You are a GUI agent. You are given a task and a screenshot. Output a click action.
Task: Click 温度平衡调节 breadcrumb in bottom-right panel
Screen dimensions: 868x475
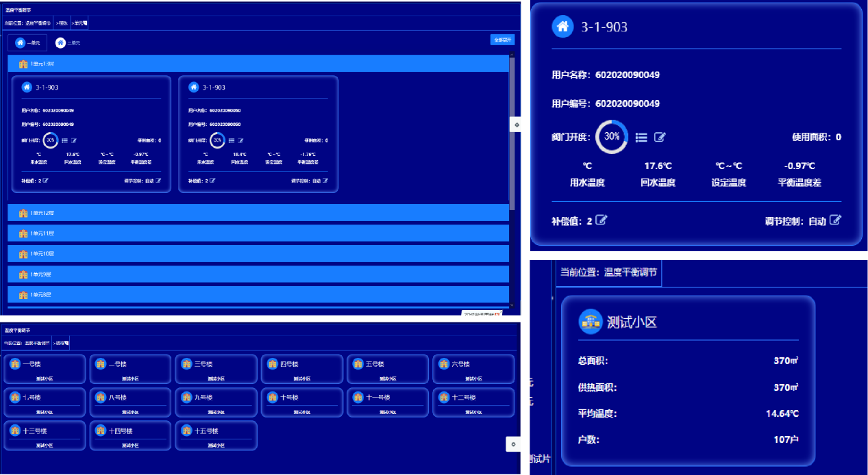[x=630, y=272]
